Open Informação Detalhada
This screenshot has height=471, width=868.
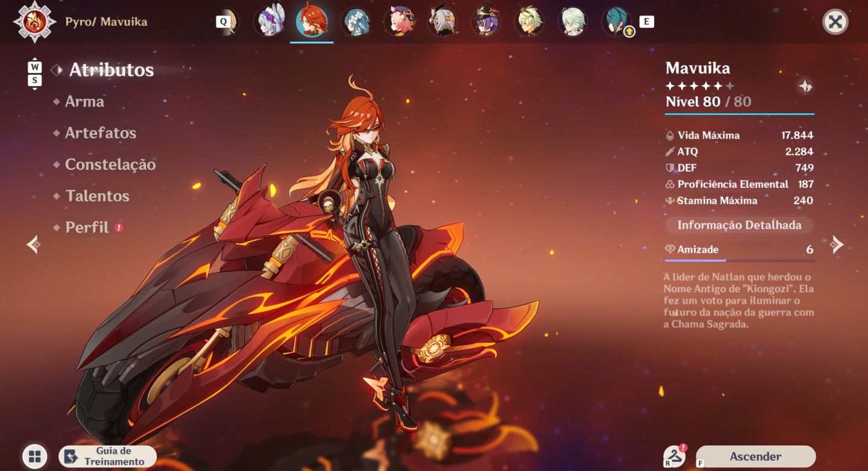tap(740, 225)
